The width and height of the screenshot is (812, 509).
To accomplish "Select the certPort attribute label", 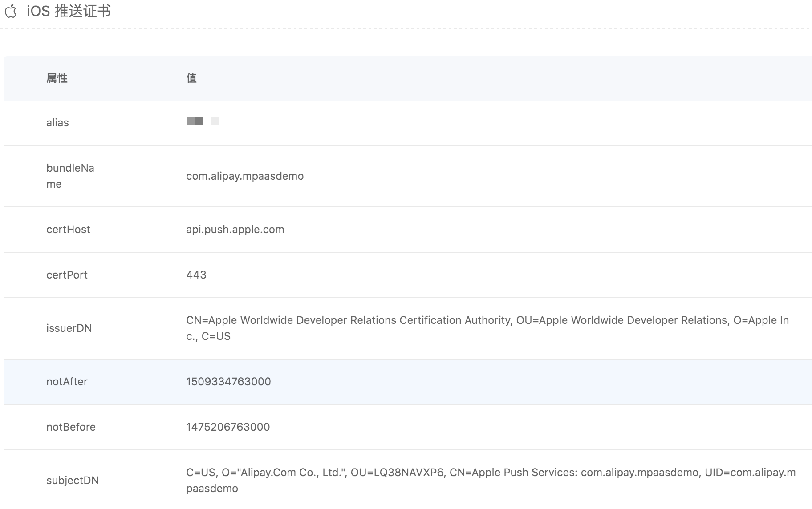I will tap(67, 275).
